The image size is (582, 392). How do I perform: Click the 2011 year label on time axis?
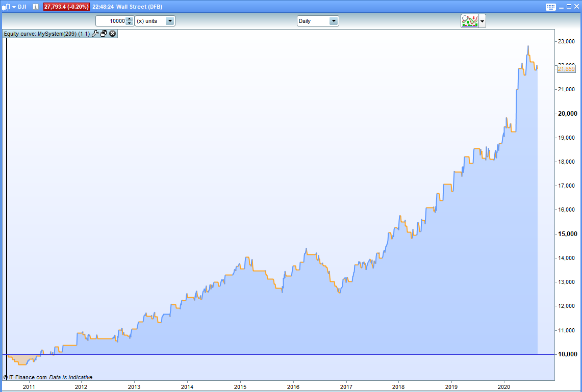click(29, 387)
